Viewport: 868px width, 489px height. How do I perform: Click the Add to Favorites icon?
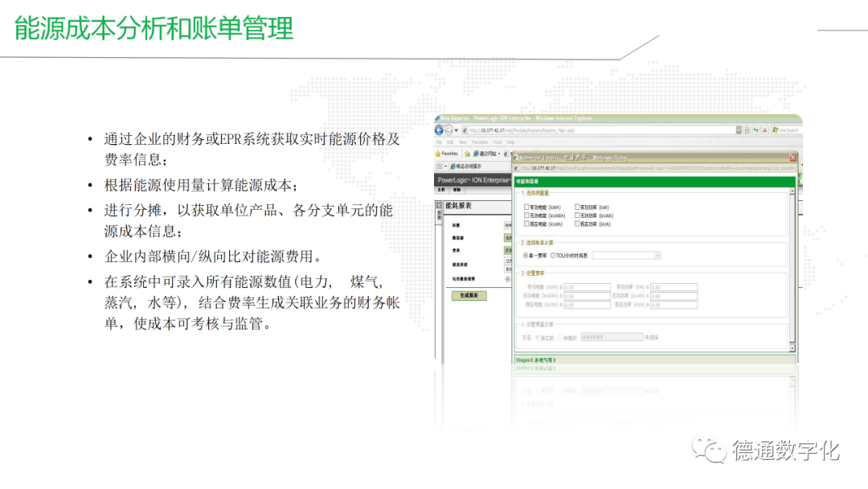point(467,153)
